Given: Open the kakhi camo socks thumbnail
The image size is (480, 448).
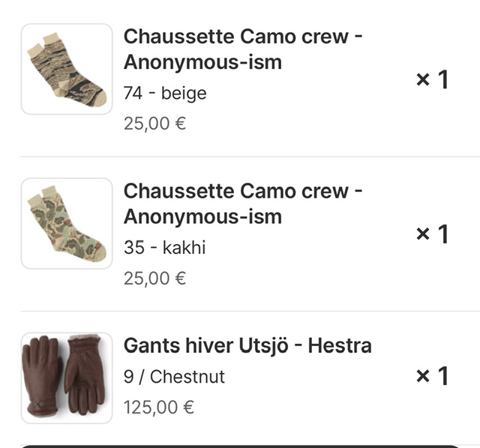Looking at the screenshot, I should (x=66, y=223).
